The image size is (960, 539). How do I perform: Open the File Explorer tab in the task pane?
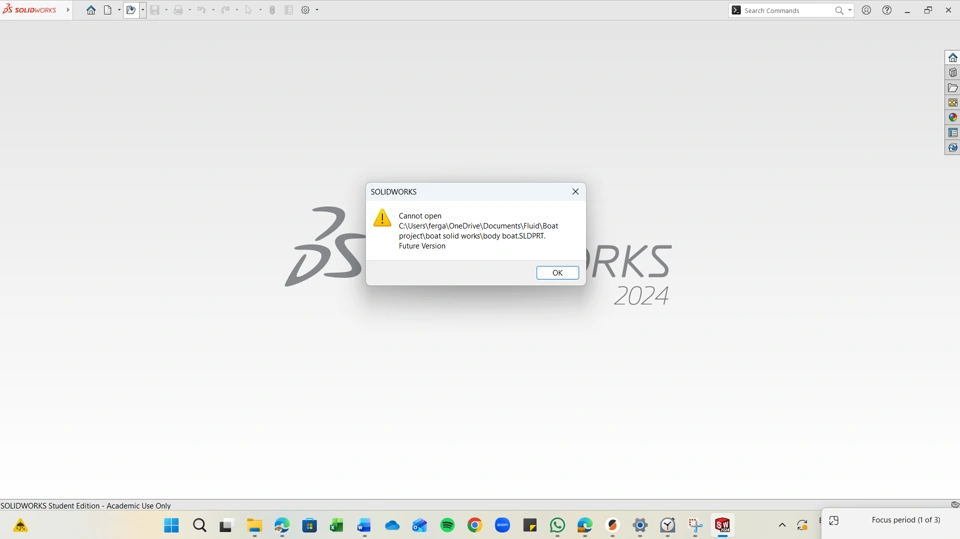pos(953,88)
